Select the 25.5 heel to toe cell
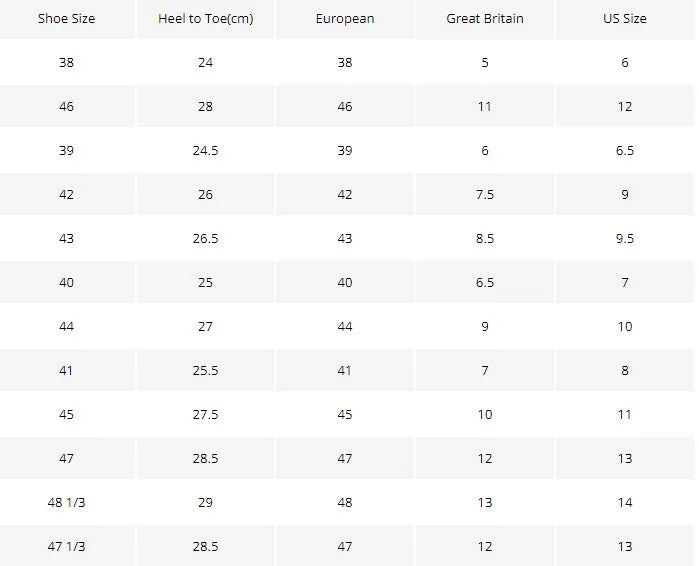Viewport: 699px width, 566px height. click(x=206, y=370)
